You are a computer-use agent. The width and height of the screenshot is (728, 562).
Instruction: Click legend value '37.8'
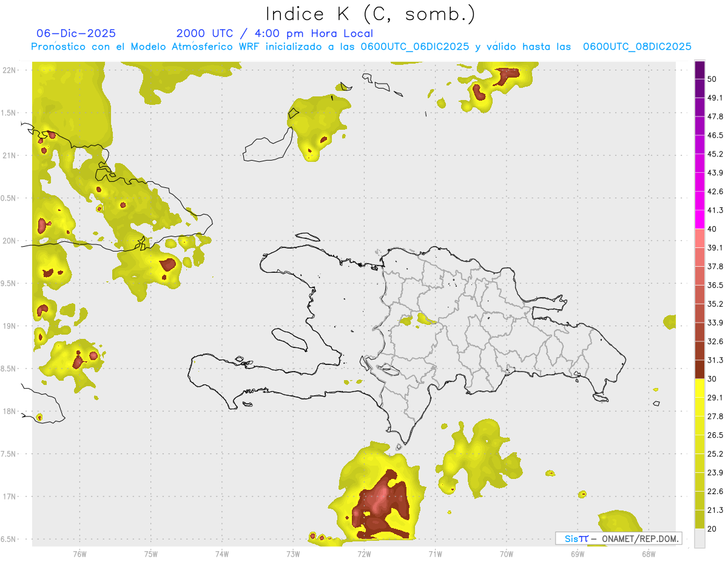715,266
